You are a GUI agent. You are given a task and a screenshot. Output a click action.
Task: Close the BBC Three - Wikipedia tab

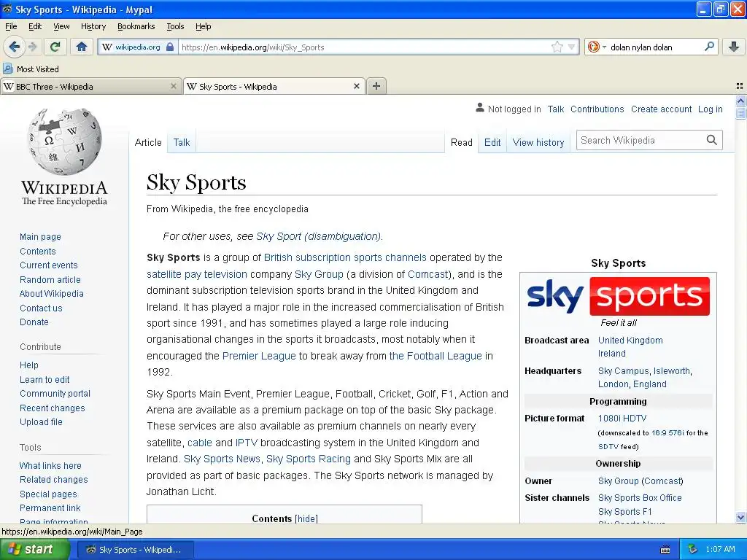(174, 86)
